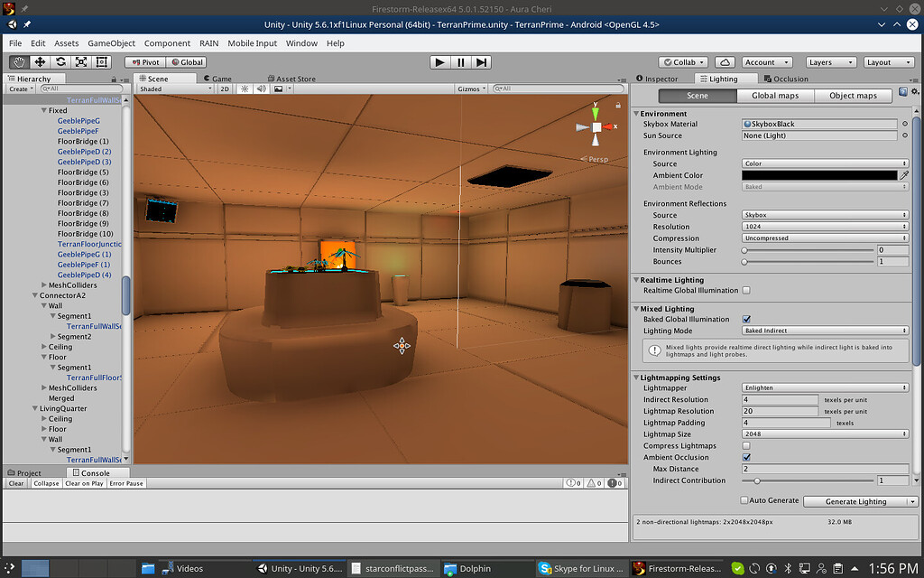This screenshot has width=924, height=578.
Task: Open Unity cloud services via the cloud icon
Action: [x=725, y=61]
